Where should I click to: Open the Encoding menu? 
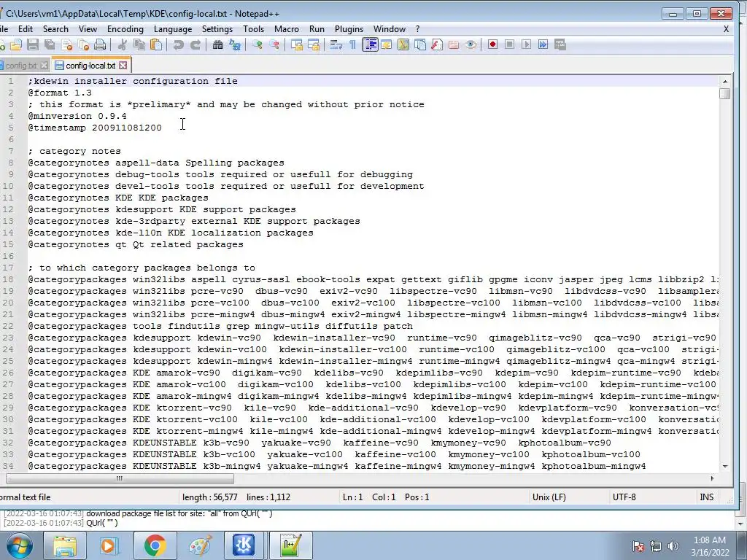(x=125, y=29)
